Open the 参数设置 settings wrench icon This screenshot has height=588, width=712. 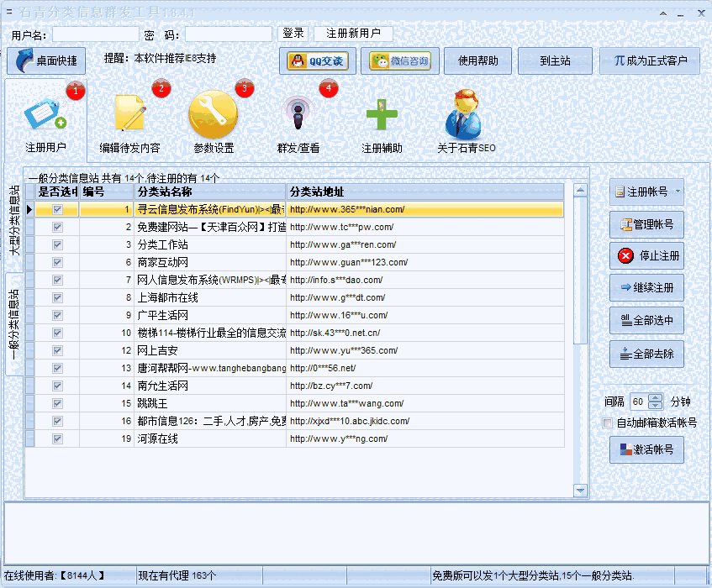pyautogui.click(x=213, y=113)
